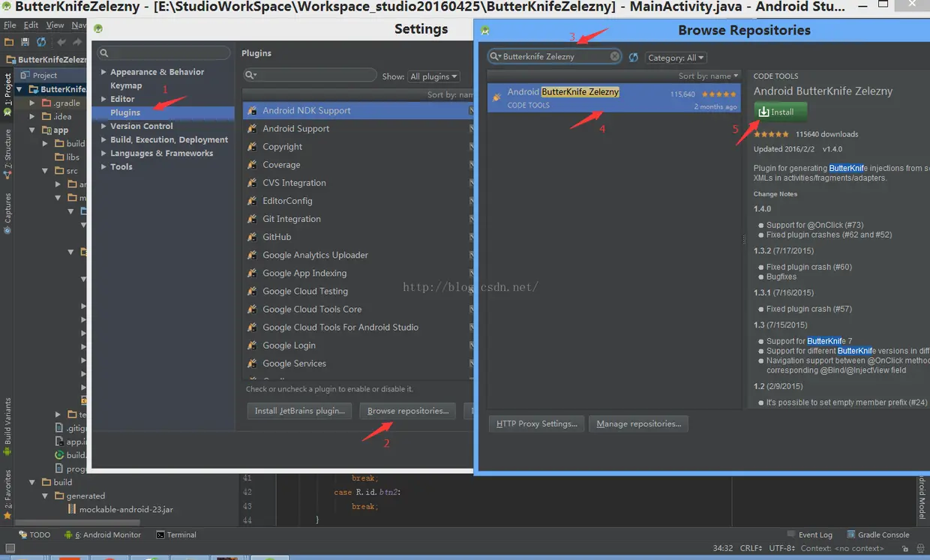
Task: Toggle Android Support plugin checkbox
Action: [472, 128]
